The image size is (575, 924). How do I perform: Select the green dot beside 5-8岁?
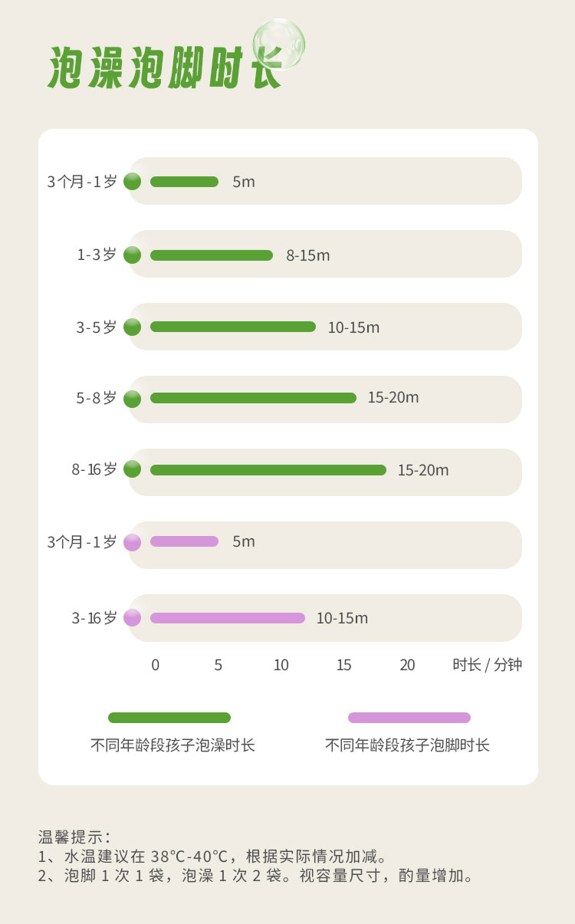(x=133, y=399)
